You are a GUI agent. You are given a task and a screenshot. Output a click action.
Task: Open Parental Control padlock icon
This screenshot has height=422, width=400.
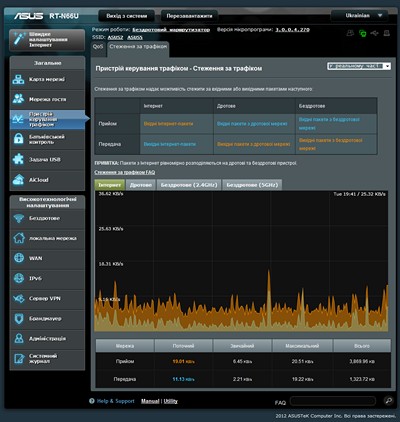pos(18,139)
